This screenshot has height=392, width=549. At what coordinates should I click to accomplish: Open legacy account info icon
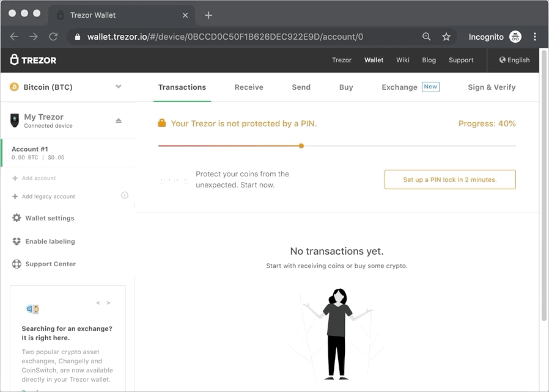[125, 195]
